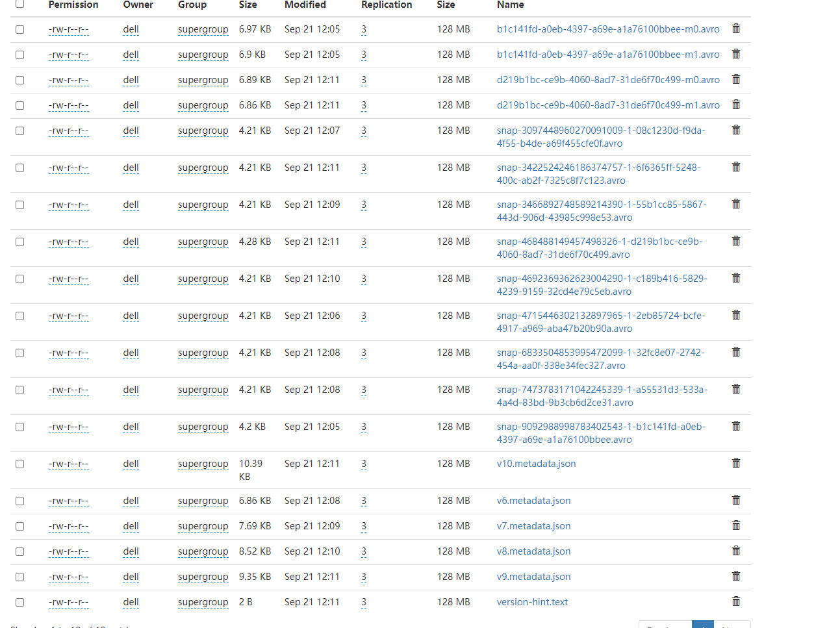Open file d219b1bc-ce9b-4060-8ad7-31de6f70c499-m1.avro
This screenshot has height=628, width=840.
click(x=608, y=105)
